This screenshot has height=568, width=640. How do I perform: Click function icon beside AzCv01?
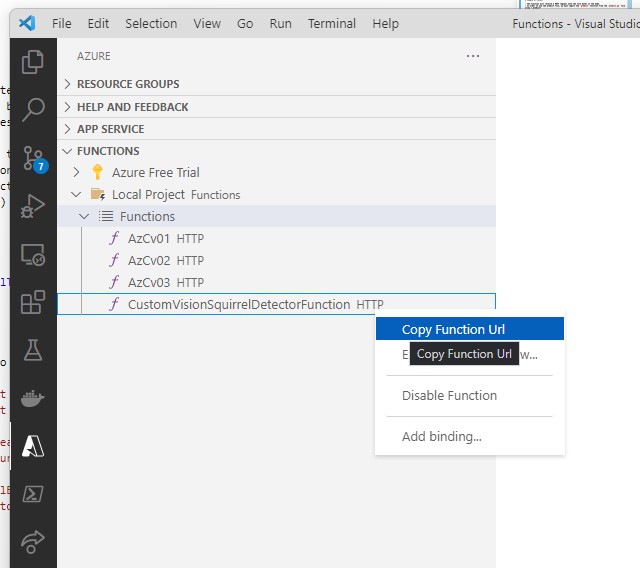pyautogui.click(x=114, y=238)
